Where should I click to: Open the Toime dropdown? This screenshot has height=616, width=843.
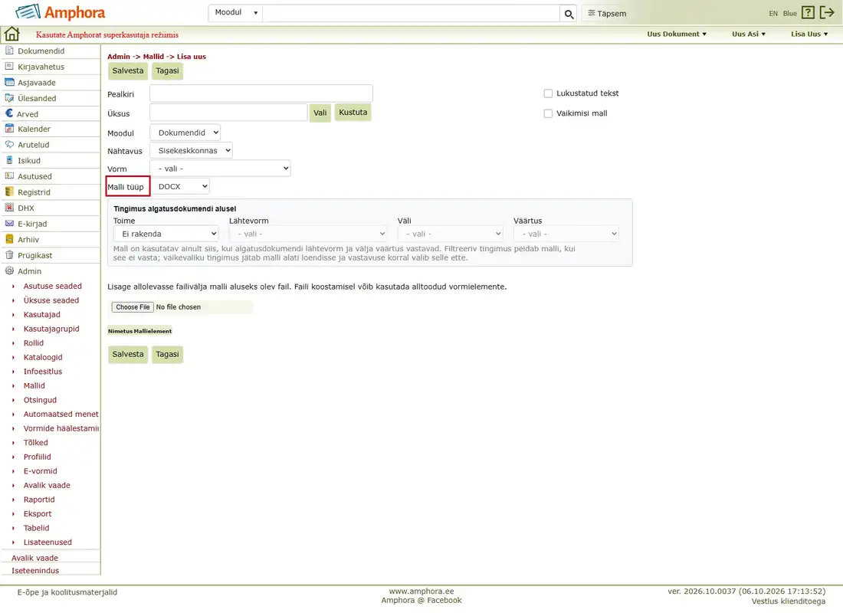(x=166, y=234)
